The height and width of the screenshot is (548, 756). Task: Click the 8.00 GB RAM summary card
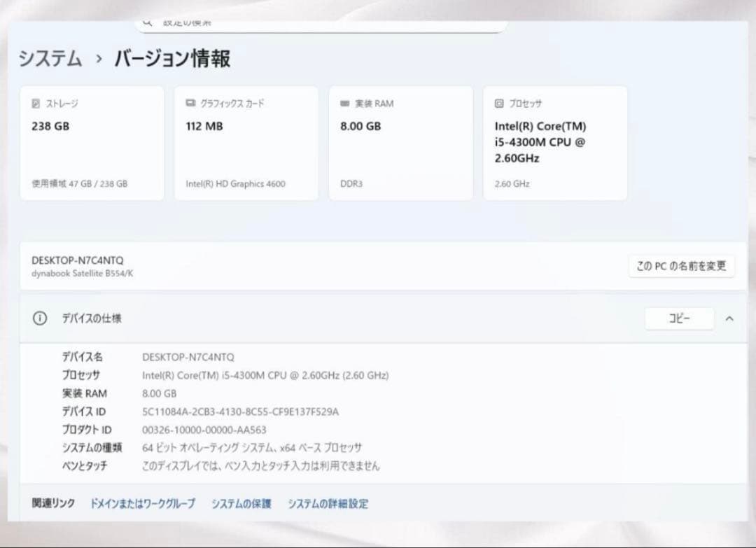coord(400,143)
